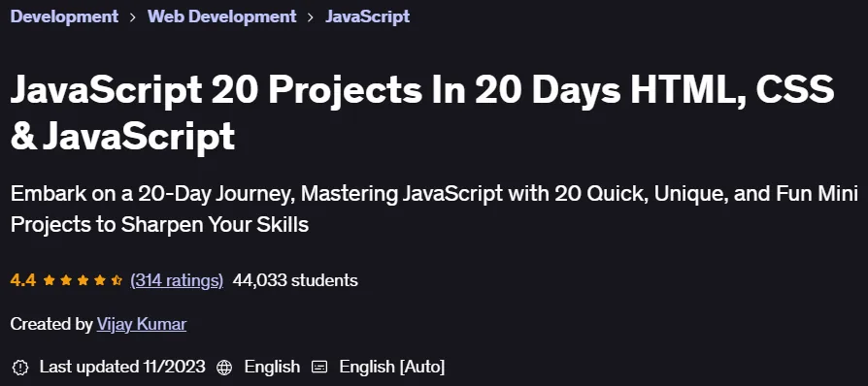Click the 44,033 students count
Image resolution: width=868 pixels, height=386 pixels.
[295, 280]
